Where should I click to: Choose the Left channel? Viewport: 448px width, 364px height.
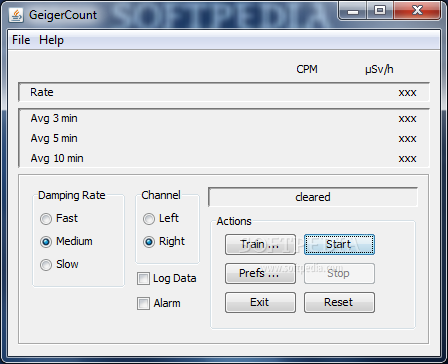click(161, 218)
